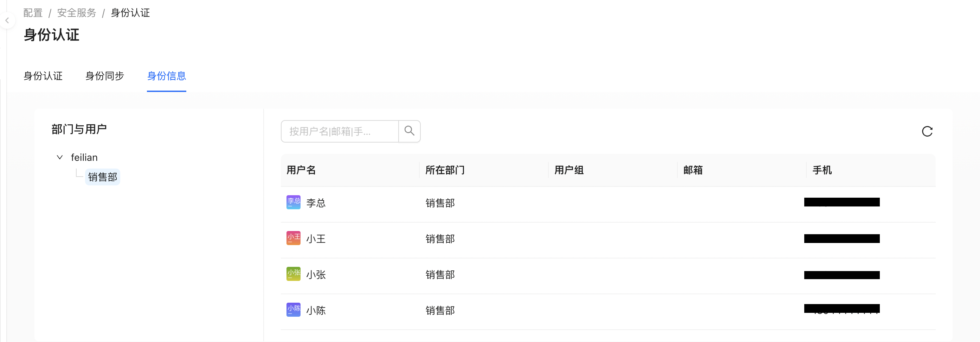Collapse the feilian tree node
Viewport: 980px width, 342px height.
pyautogui.click(x=60, y=157)
